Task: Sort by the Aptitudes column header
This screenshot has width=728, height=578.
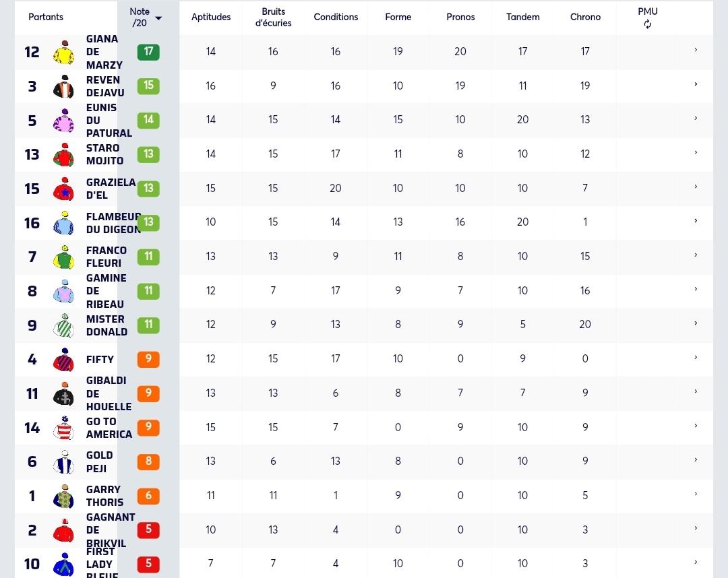Action: click(x=211, y=17)
